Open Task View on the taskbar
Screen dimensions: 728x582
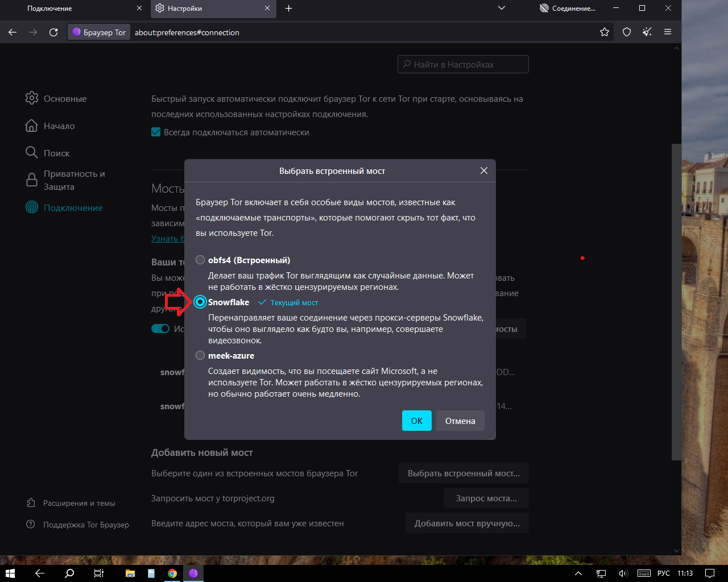[99, 573]
